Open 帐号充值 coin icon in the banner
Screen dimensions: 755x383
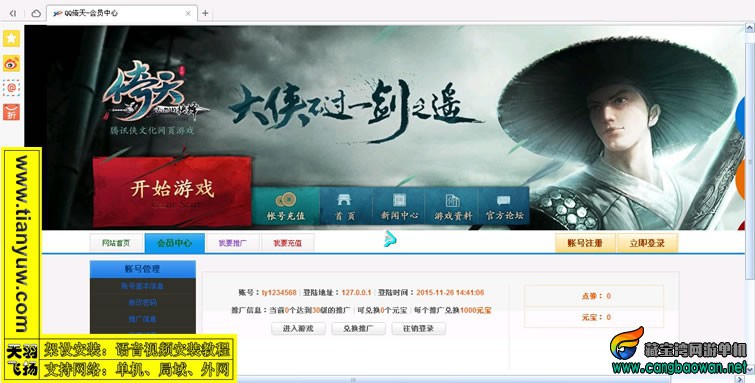tap(286, 206)
